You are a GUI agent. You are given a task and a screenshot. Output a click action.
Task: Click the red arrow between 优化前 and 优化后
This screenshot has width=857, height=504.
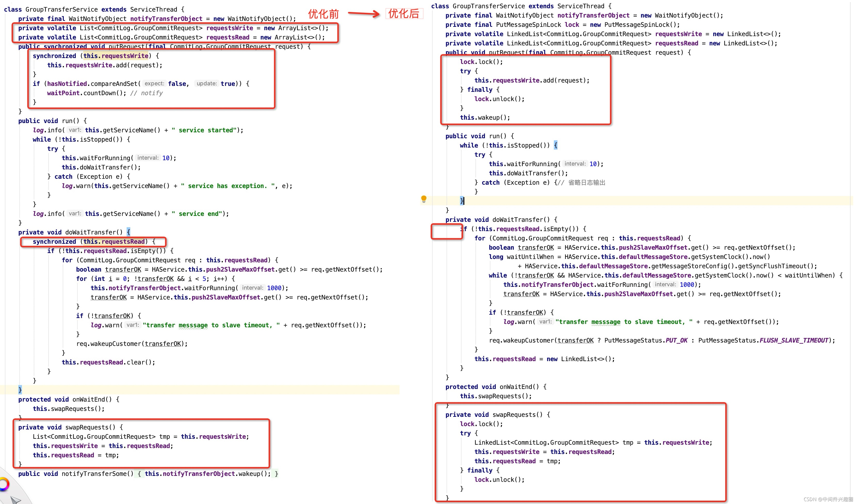(x=363, y=14)
